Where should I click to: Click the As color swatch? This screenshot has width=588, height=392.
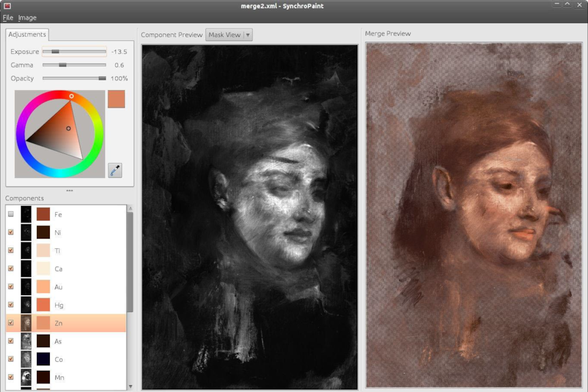[43, 341]
